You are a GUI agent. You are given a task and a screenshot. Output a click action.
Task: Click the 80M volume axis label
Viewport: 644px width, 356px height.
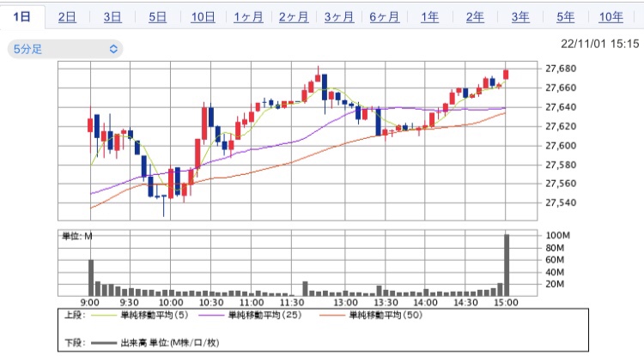tap(555, 248)
